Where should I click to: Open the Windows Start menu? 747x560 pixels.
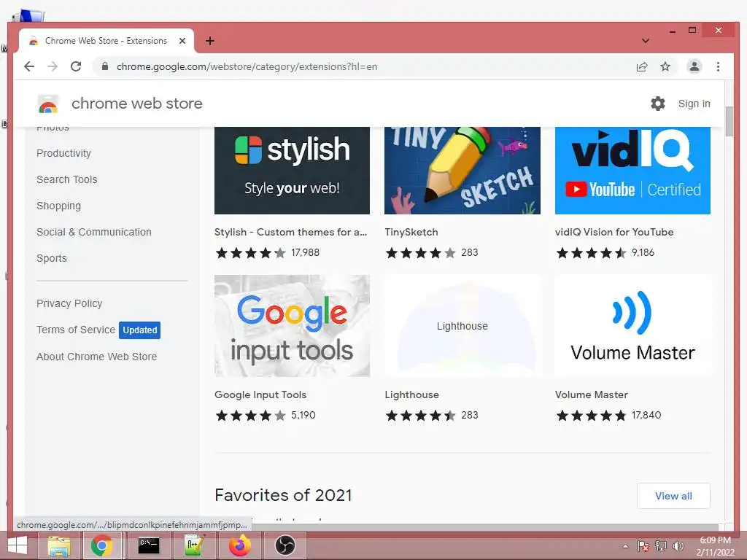coord(18,545)
